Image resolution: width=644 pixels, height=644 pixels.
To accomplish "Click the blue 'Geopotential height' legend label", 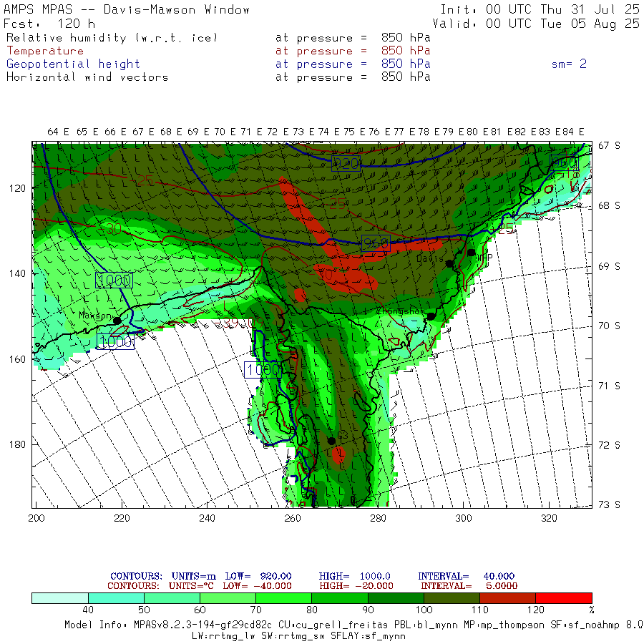I will (73, 64).
